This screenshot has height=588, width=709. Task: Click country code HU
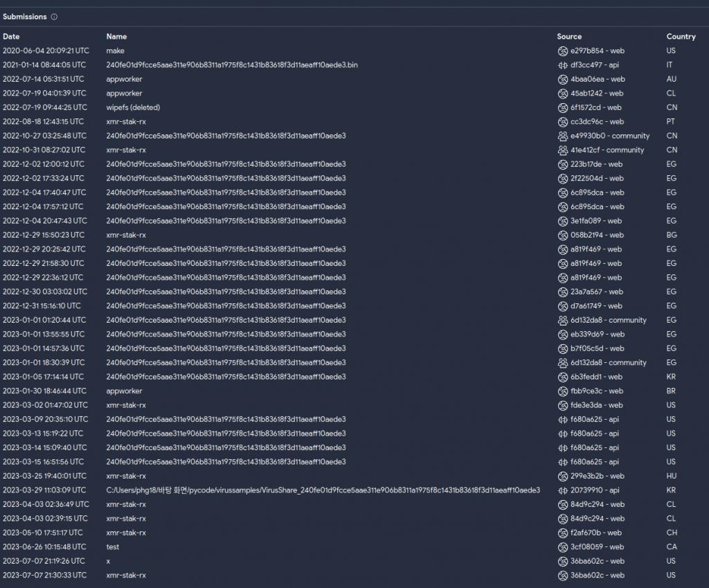coord(672,476)
